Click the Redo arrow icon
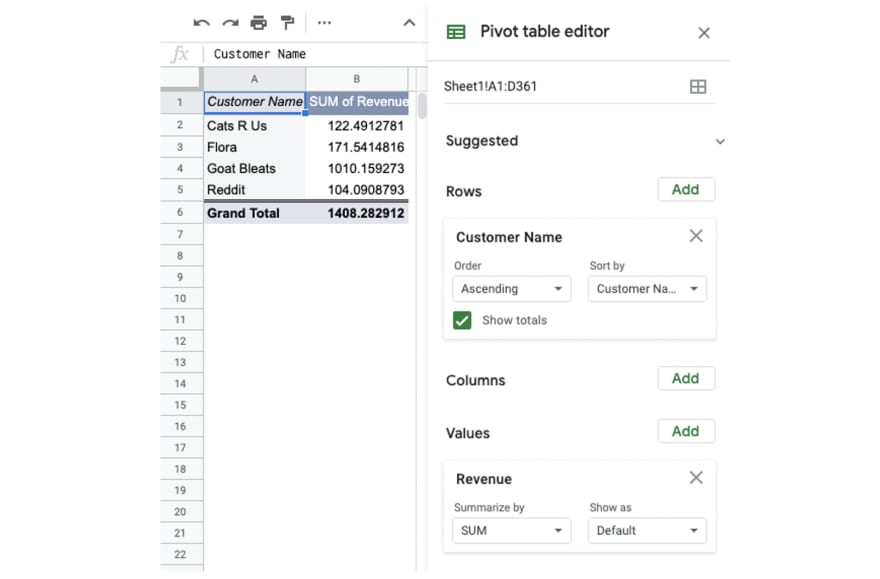 230,23
